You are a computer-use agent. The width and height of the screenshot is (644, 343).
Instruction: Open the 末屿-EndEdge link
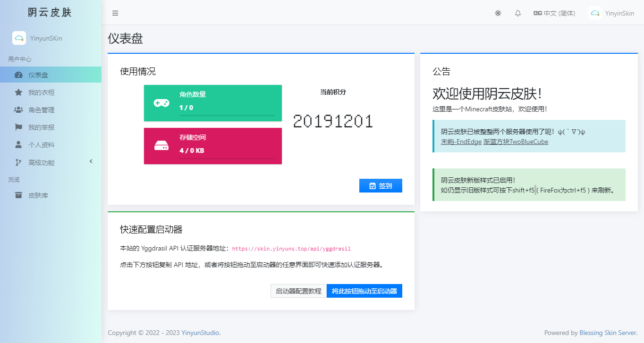tap(461, 142)
